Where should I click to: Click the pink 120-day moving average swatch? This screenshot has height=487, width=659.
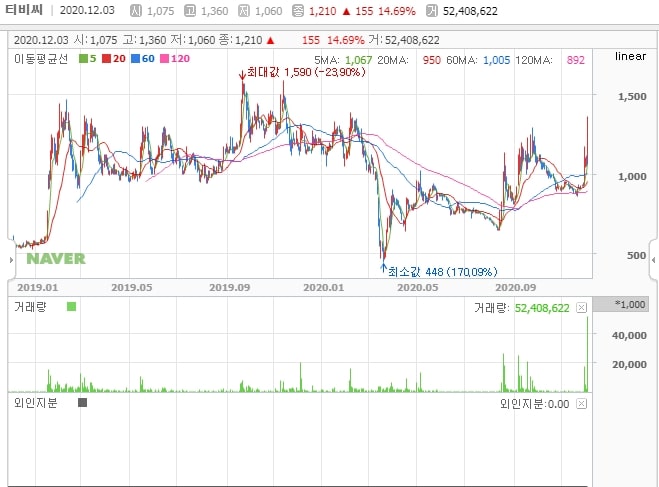click(x=164, y=59)
